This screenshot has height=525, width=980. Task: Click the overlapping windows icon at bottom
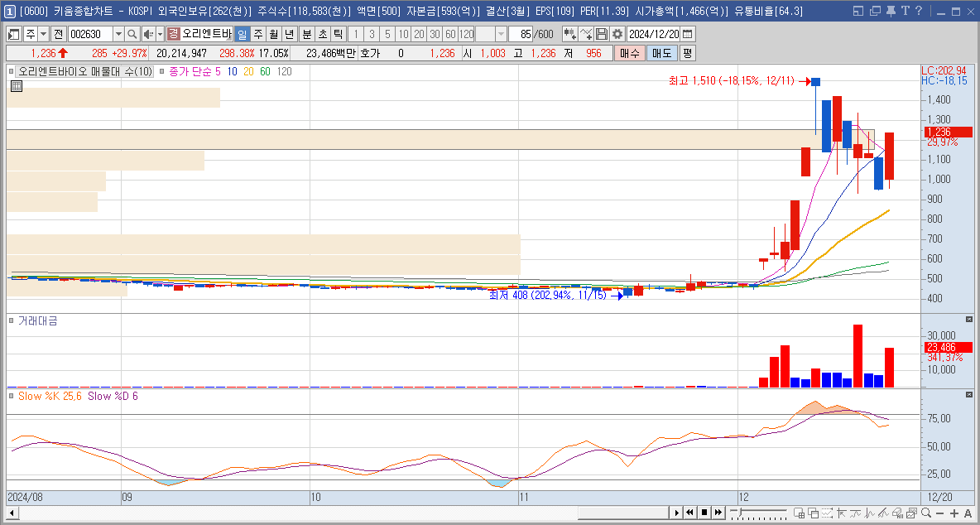pyautogui.click(x=813, y=513)
